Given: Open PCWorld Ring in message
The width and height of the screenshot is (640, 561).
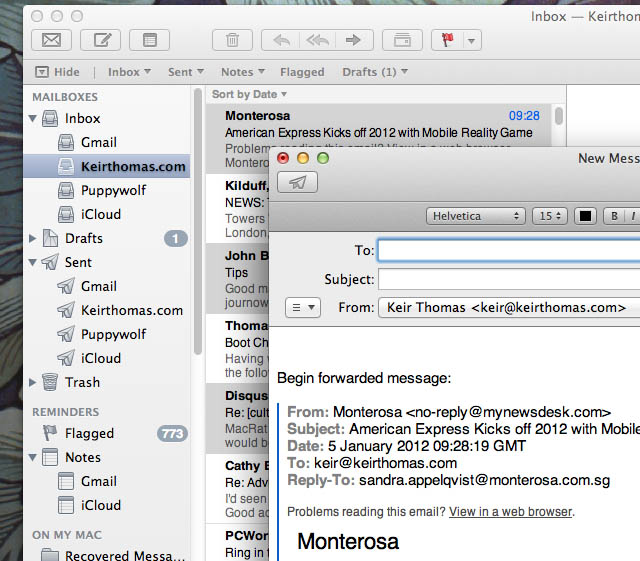Looking at the screenshot, I should (238, 543).
